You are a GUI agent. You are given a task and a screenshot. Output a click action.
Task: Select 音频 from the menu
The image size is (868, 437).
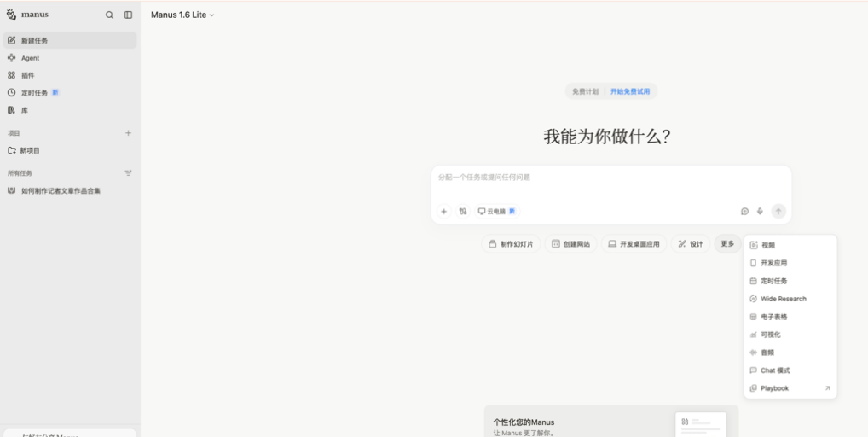point(790,353)
